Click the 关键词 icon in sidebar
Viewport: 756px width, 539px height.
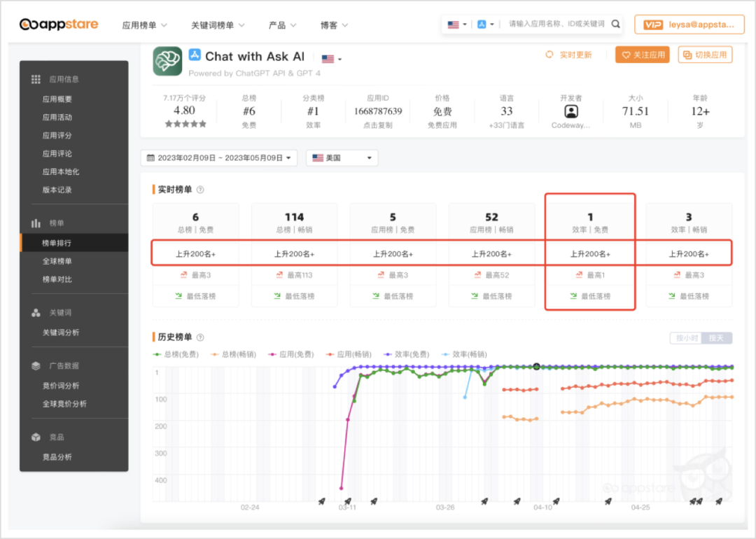click(36, 313)
